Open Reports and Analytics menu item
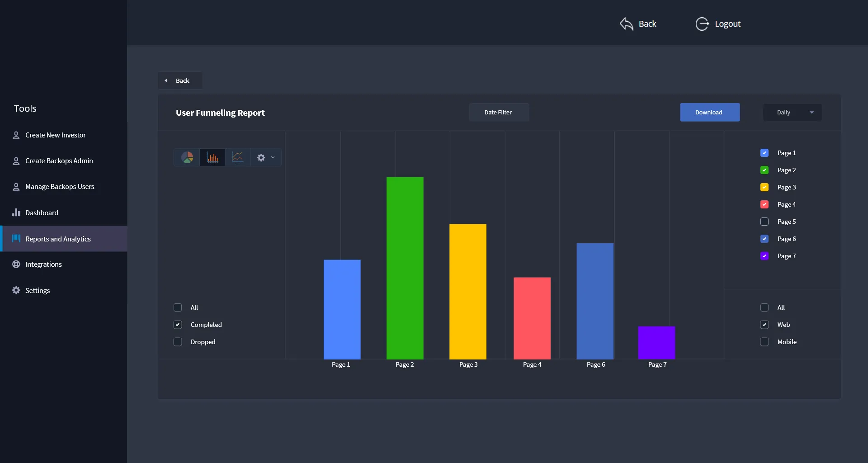The height and width of the screenshot is (463, 868). tap(58, 239)
